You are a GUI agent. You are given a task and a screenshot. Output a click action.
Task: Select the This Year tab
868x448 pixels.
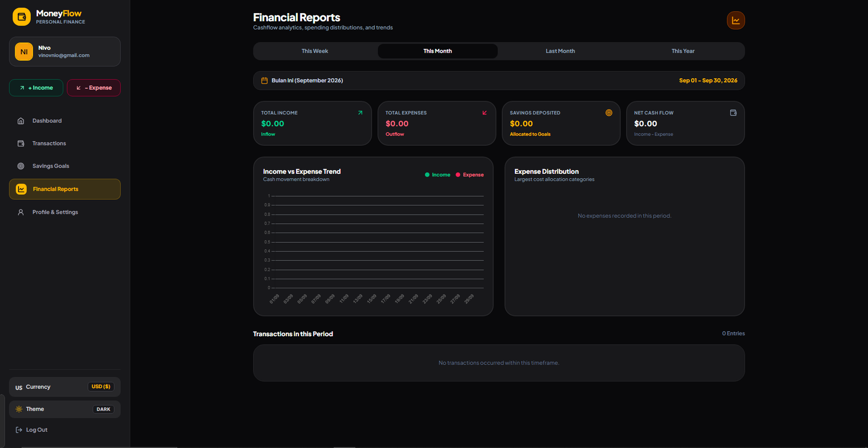point(683,51)
